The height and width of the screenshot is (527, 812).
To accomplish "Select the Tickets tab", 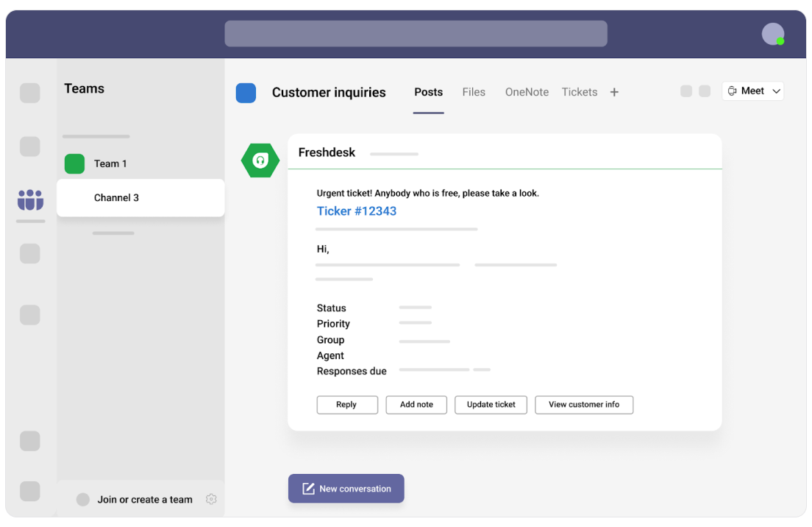I will (580, 92).
